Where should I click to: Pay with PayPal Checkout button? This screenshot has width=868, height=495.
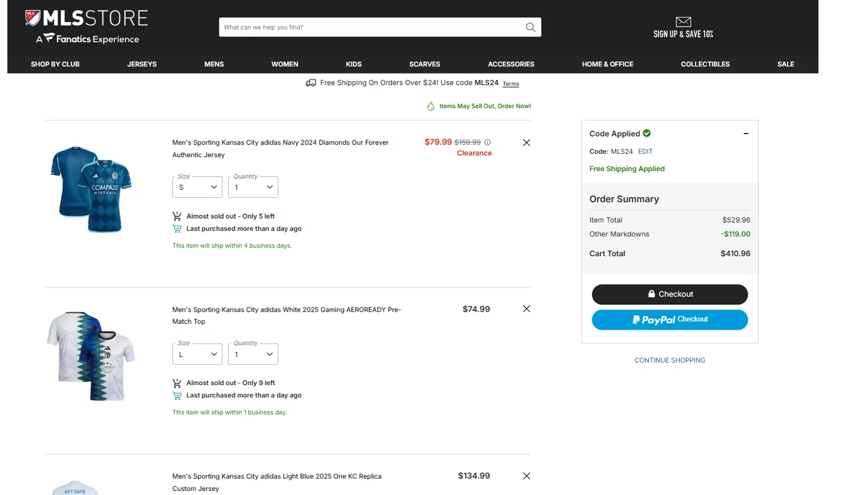click(670, 320)
